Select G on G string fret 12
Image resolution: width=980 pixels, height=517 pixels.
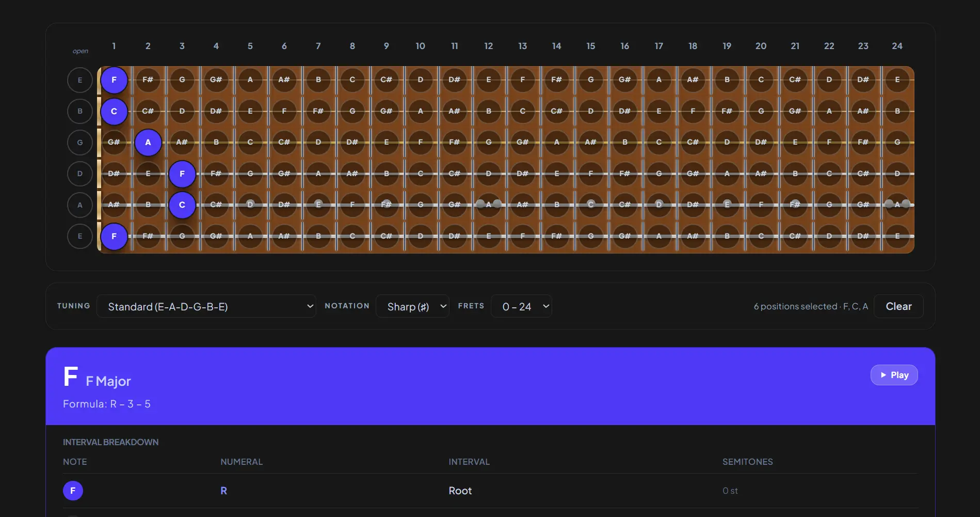pyautogui.click(x=489, y=143)
